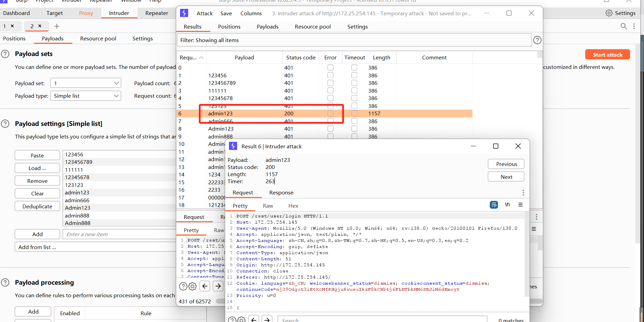
Task: Open the Add from list dropdown
Action: point(95,247)
